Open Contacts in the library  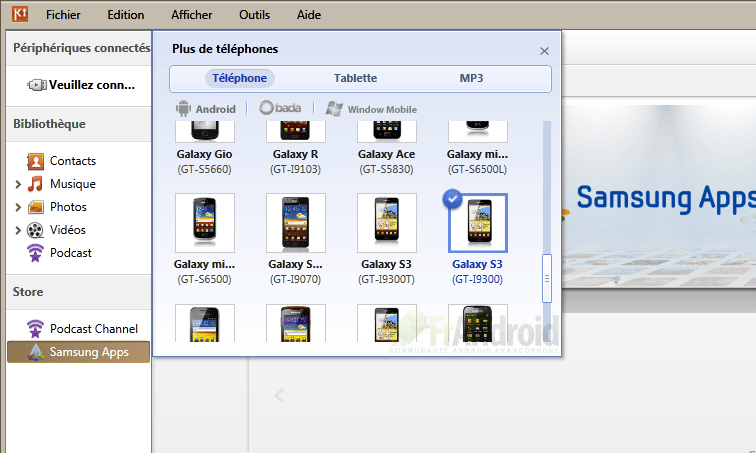(73, 161)
